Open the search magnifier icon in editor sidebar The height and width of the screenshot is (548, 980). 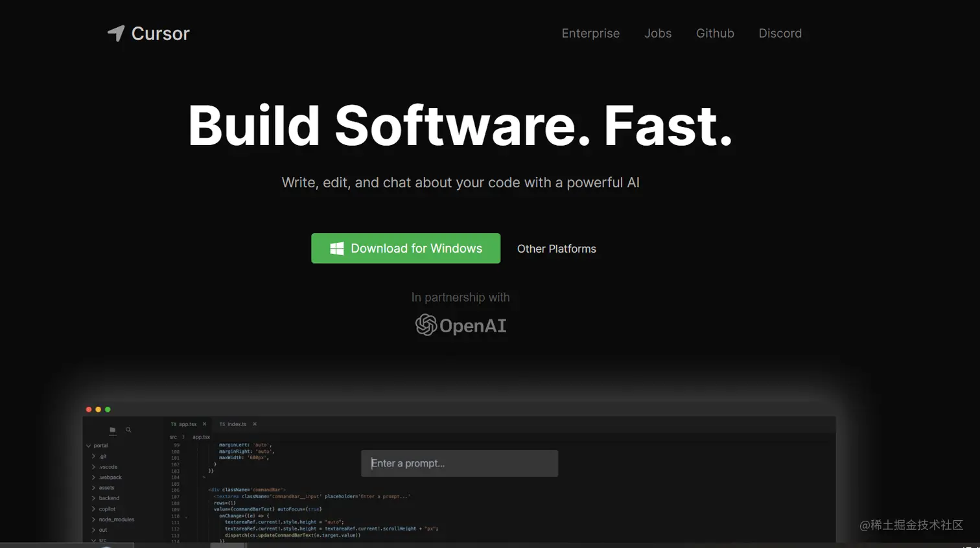point(128,429)
